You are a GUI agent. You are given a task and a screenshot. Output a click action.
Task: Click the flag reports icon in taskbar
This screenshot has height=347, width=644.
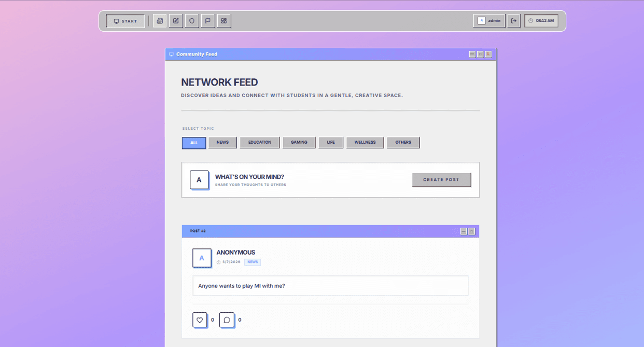[208, 21]
